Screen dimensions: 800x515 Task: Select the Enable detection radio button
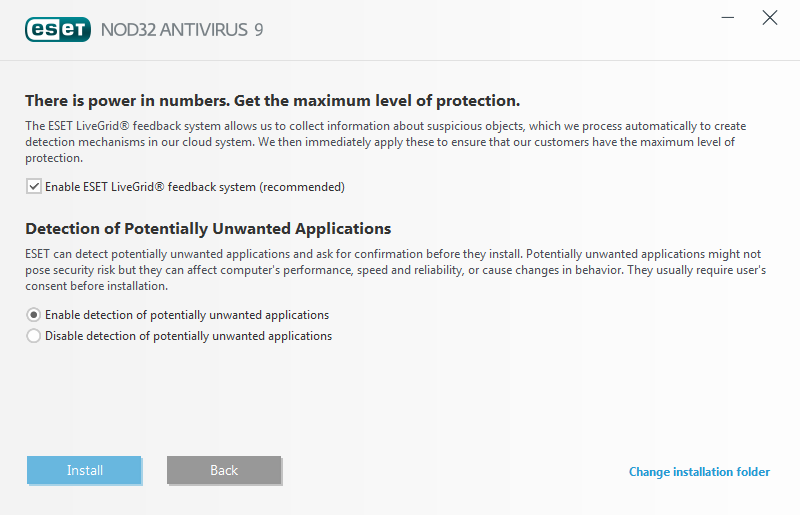[34, 315]
